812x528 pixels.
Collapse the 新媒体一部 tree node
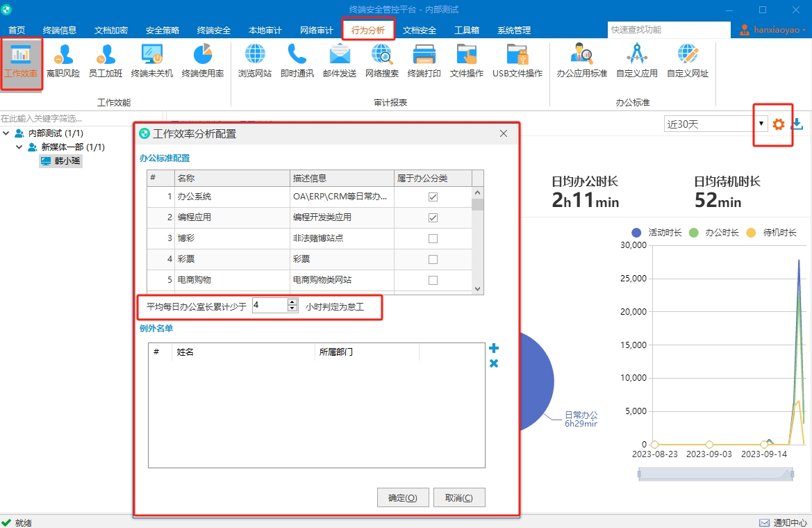pyautogui.click(x=19, y=147)
